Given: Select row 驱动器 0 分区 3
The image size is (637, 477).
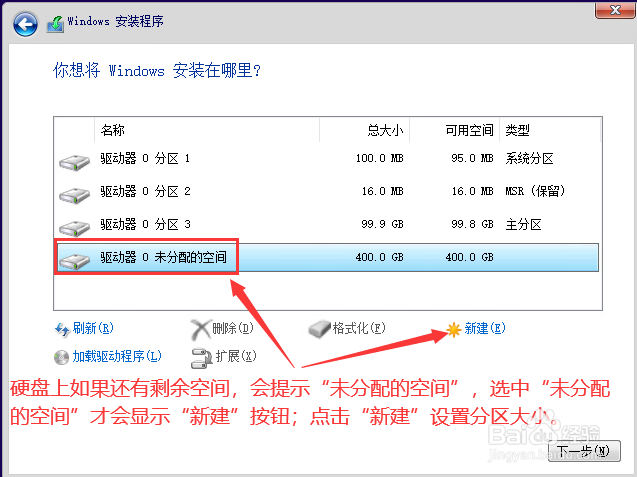Looking at the screenshot, I should click(327, 224).
